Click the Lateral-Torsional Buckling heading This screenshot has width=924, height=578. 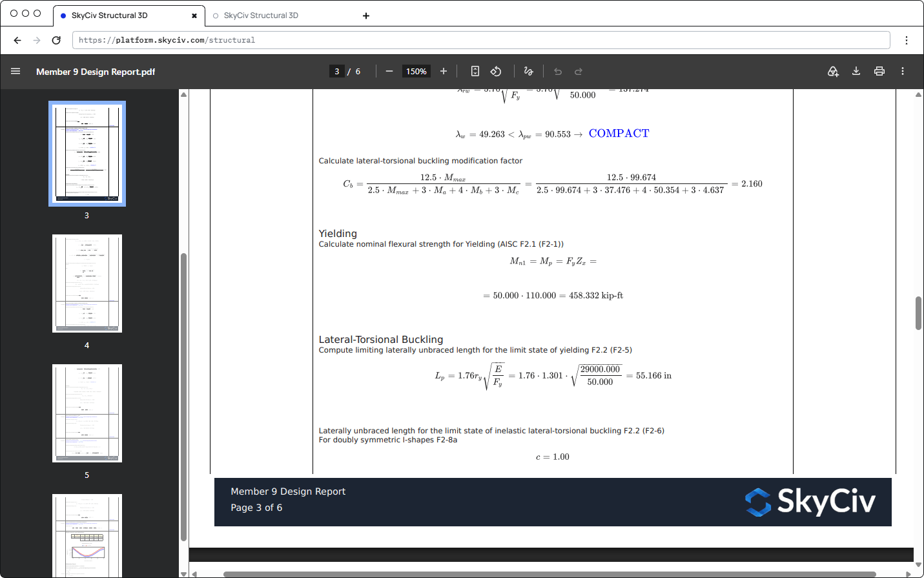tap(381, 339)
